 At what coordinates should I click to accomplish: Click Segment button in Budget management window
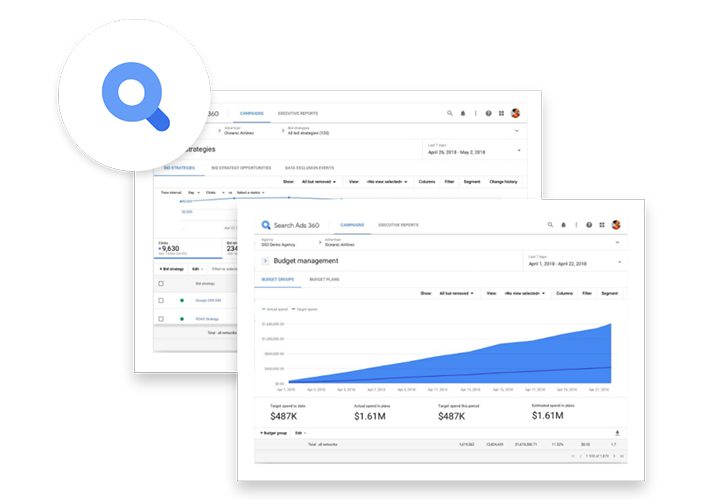coord(610,293)
